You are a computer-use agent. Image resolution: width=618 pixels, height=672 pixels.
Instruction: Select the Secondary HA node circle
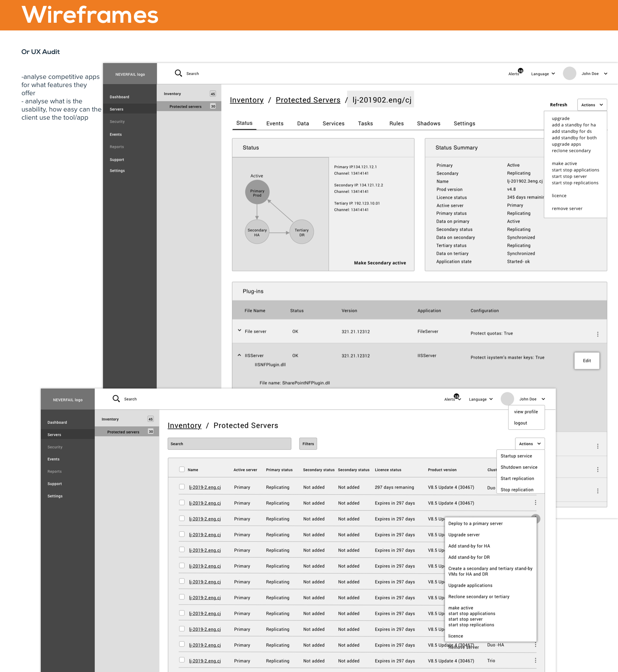tap(257, 232)
